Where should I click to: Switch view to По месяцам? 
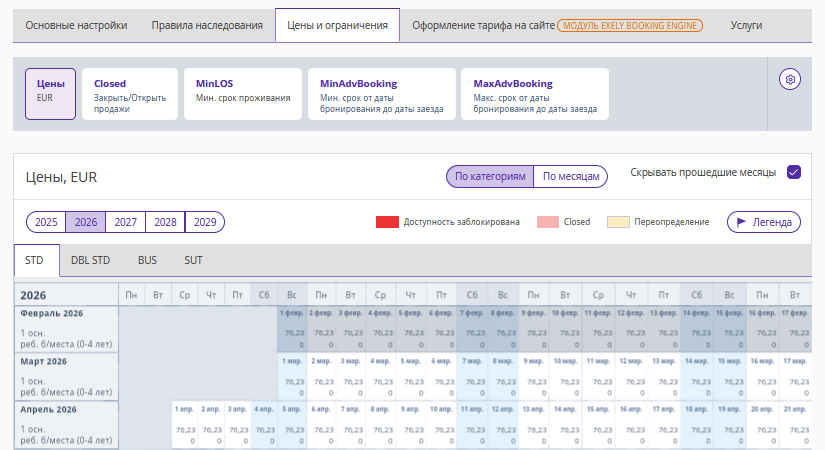pos(570,176)
